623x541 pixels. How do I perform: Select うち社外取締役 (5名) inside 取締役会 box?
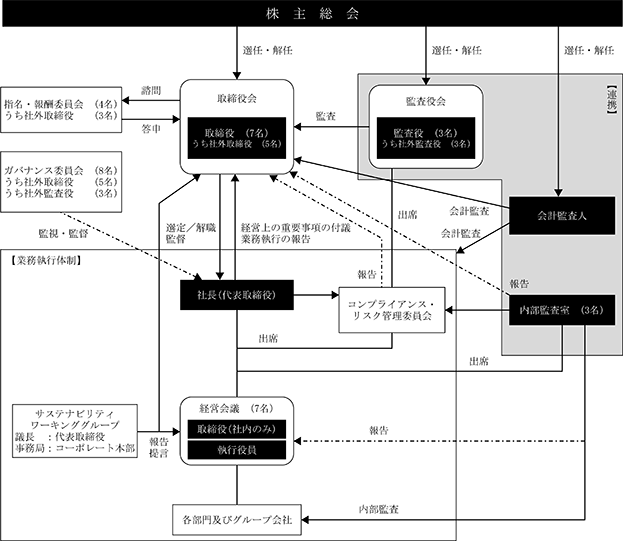pyautogui.click(x=237, y=144)
